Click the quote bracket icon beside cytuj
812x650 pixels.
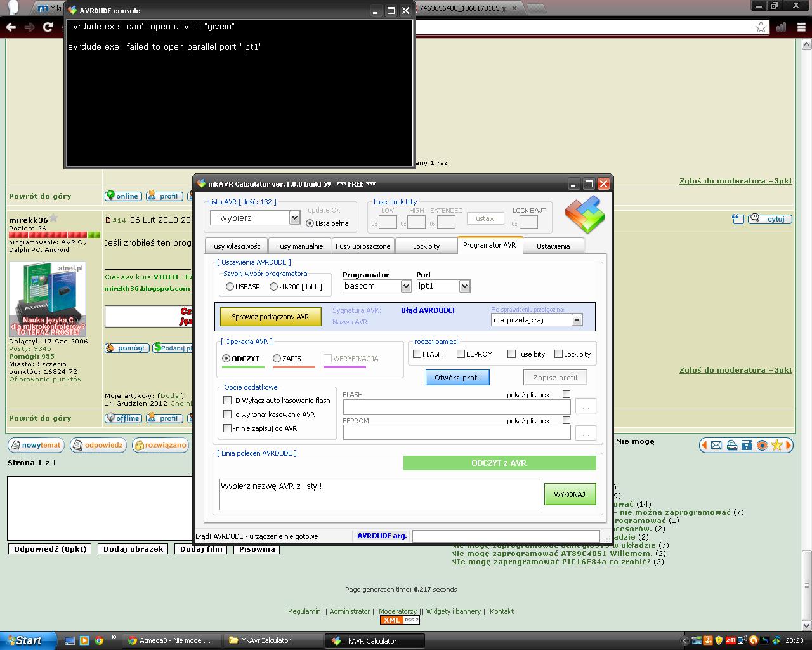pyautogui.click(x=738, y=219)
